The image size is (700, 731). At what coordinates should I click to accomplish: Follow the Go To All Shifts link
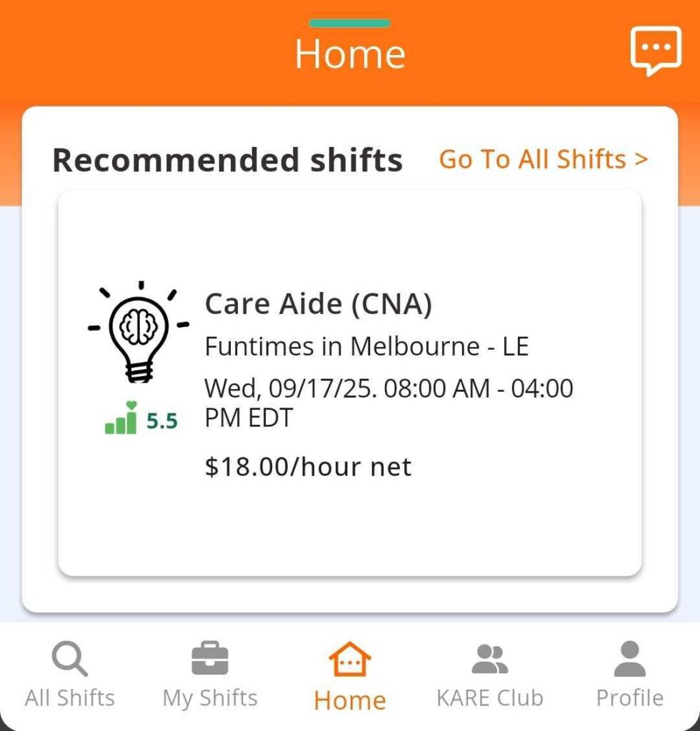point(544,159)
